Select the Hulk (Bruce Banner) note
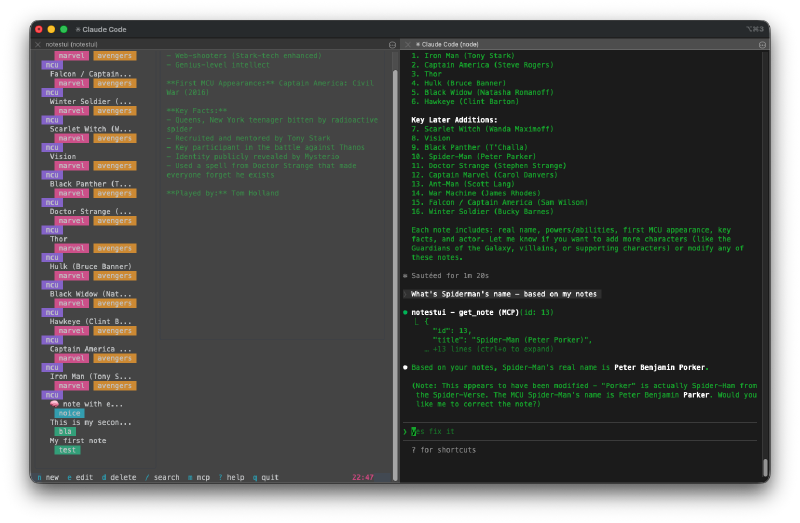Viewport: 800px width, 523px height. point(90,267)
